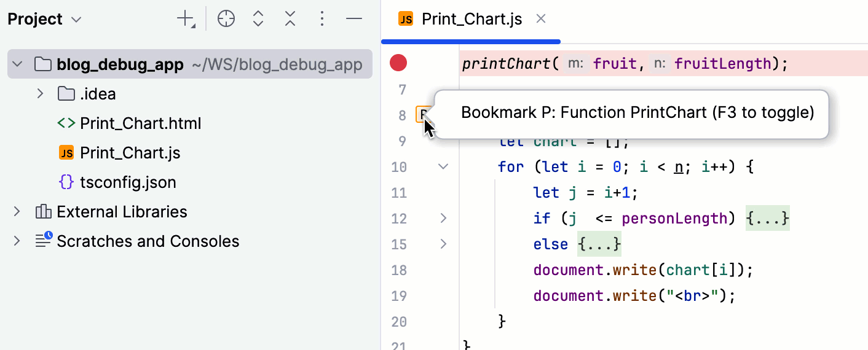Expand the folded if block on line 12
This screenshot has width=868, height=350.
(443, 218)
